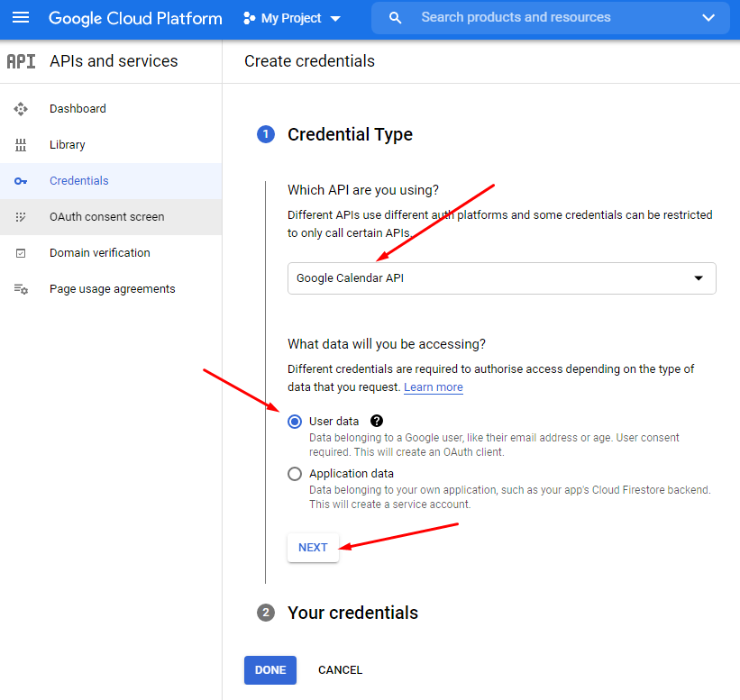Click the Library icon in sidebar
Viewport: 740px width, 700px height.
(x=21, y=145)
